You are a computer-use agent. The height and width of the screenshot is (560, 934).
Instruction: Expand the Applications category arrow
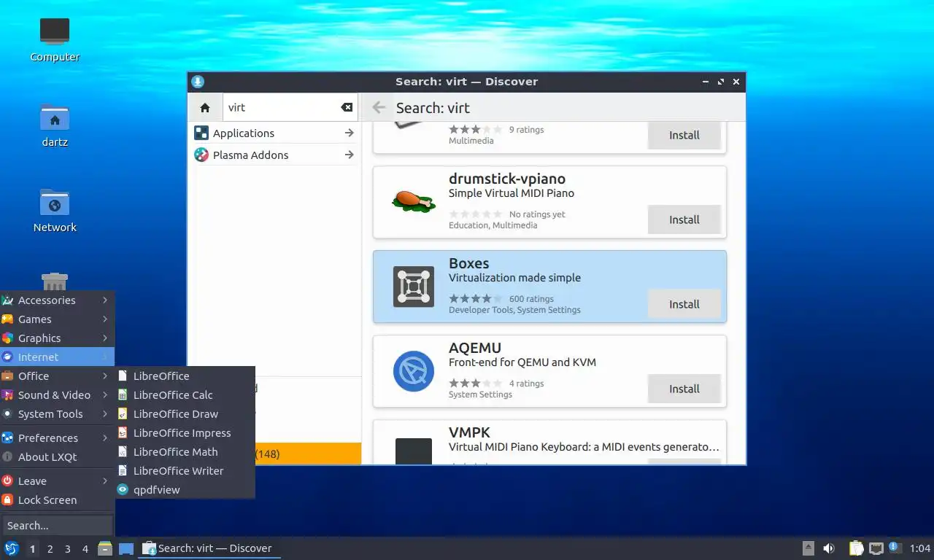coord(349,133)
